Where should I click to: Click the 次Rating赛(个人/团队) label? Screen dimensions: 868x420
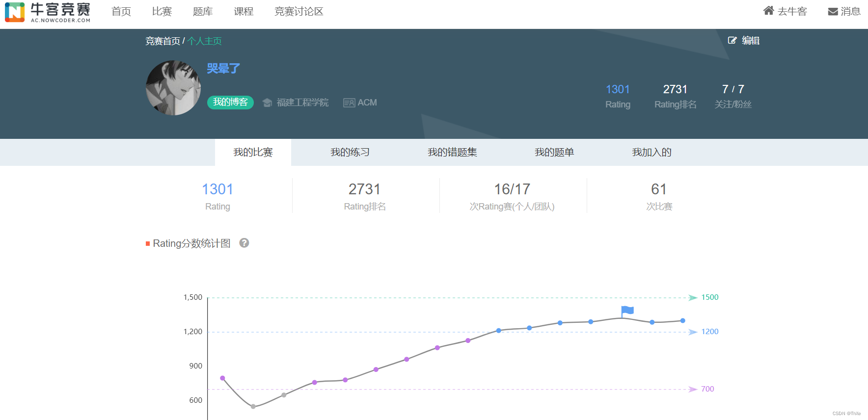pos(512,207)
